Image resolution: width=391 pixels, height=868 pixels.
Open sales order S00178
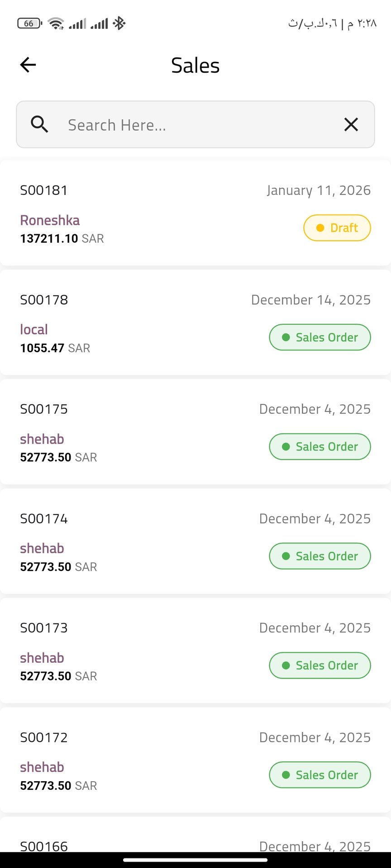click(x=44, y=300)
